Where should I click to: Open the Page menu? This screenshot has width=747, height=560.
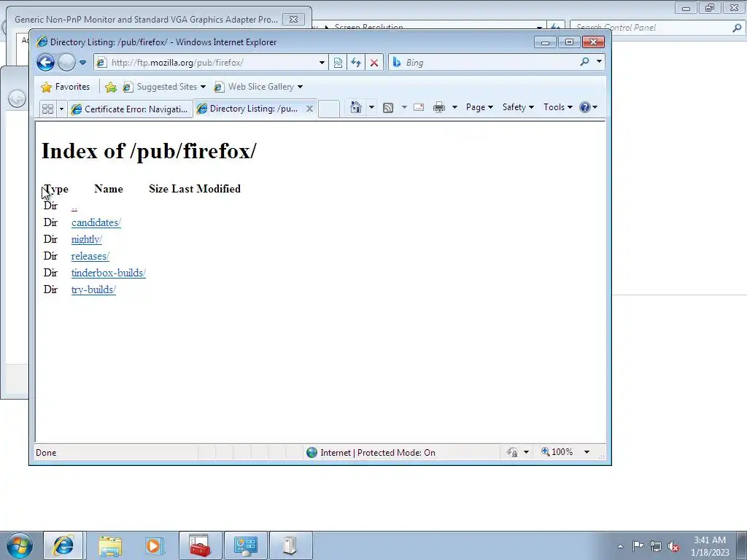coord(479,107)
